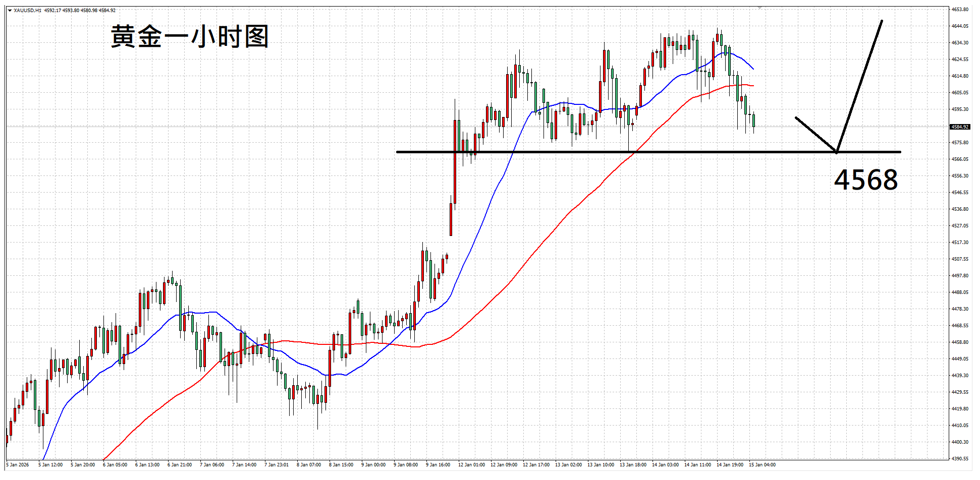
Task: Click the 4507.55 price scale label
Action: (x=960, y=259)
